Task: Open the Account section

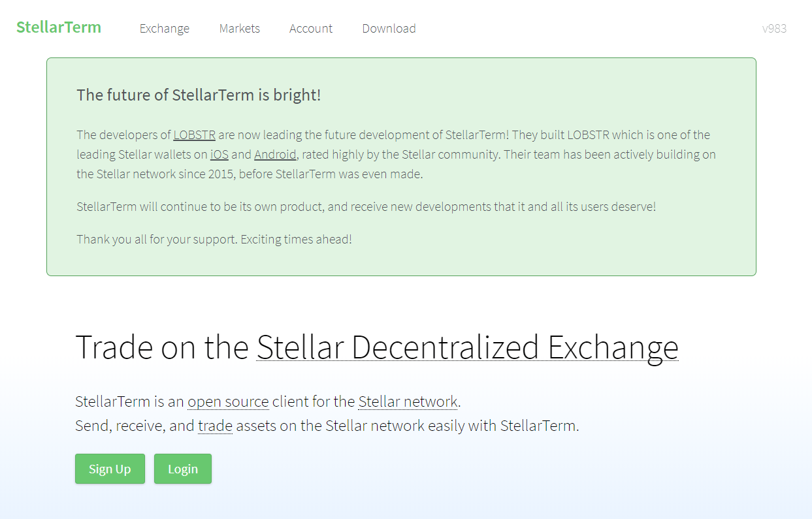Action: coord(311,29)
